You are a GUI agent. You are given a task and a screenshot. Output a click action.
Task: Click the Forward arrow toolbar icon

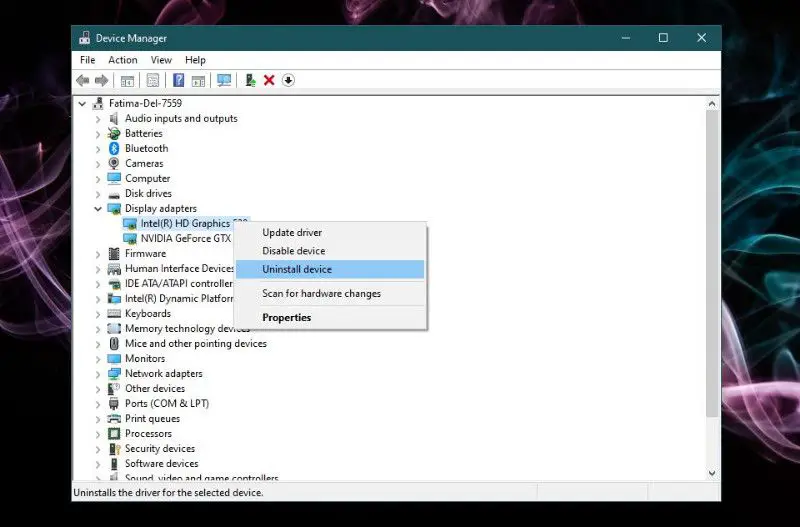[102, 80]
